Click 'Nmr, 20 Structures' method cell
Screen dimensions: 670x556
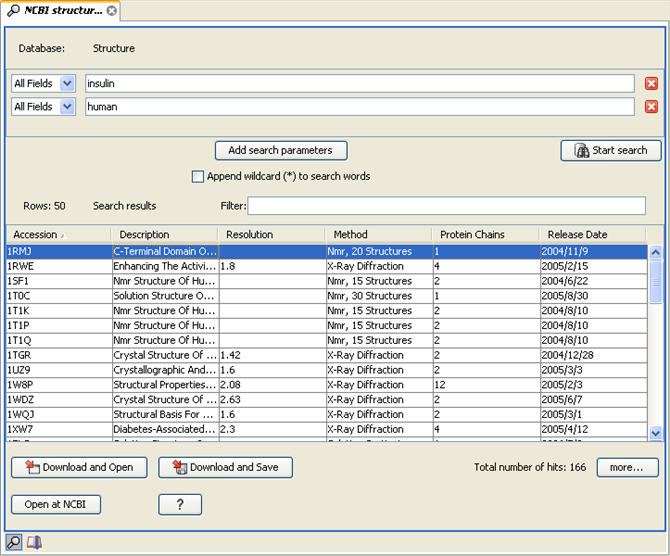379,251
